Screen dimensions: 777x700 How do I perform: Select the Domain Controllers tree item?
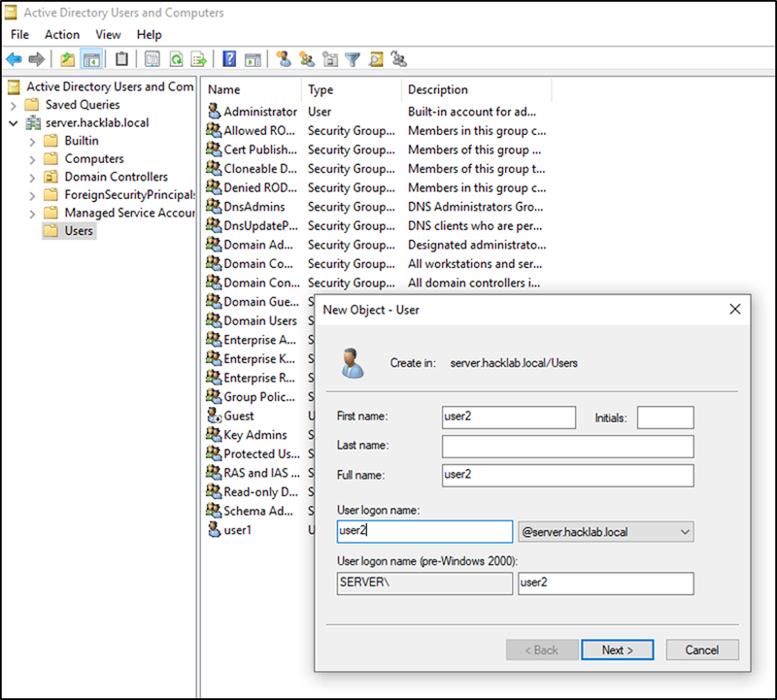pyautogui.click(x=116, y=177)
